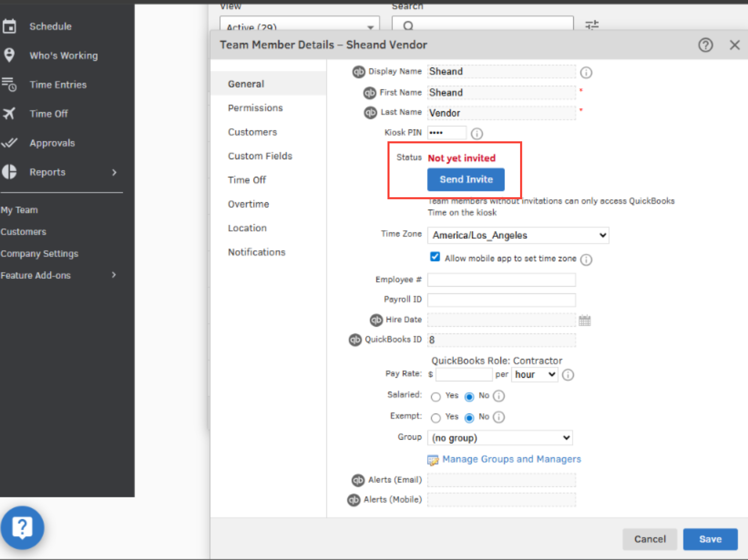Select No for Salaried
Viewport: 748px width, 560px height.
[469, 397]
